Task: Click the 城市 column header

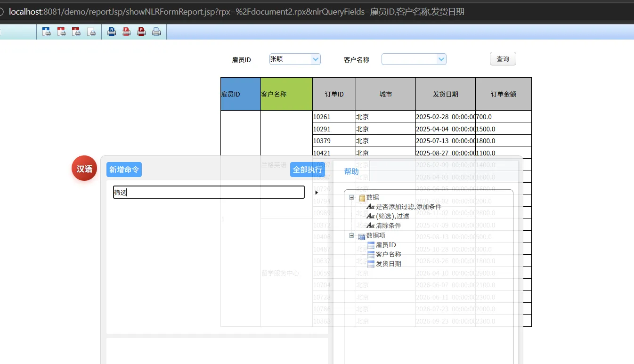Action: point(386,94)
